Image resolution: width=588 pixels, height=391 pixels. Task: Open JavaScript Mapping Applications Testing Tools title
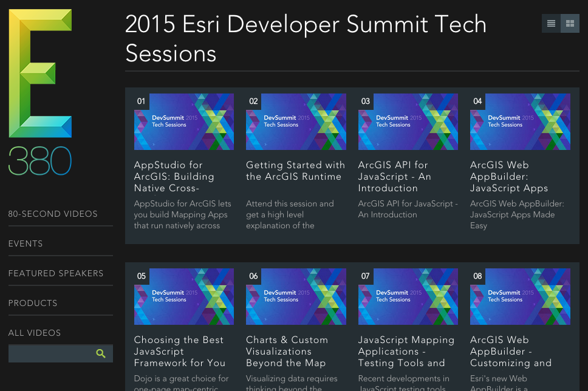click(406, 352)
